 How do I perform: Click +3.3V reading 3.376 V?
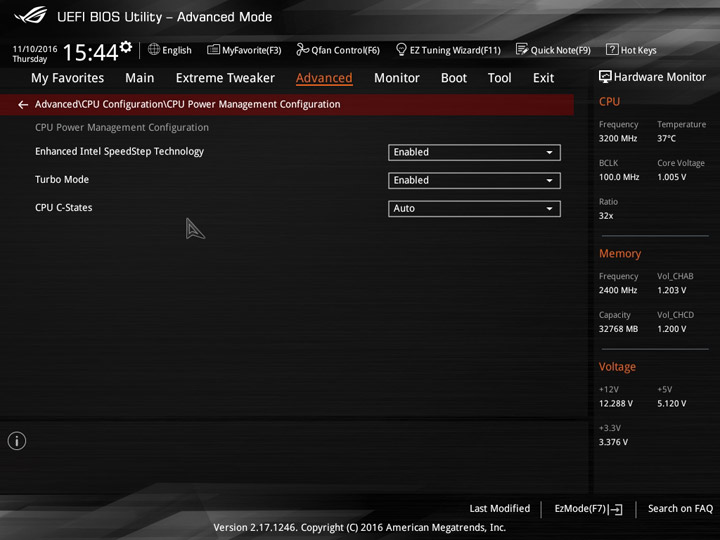click(613, 442)
